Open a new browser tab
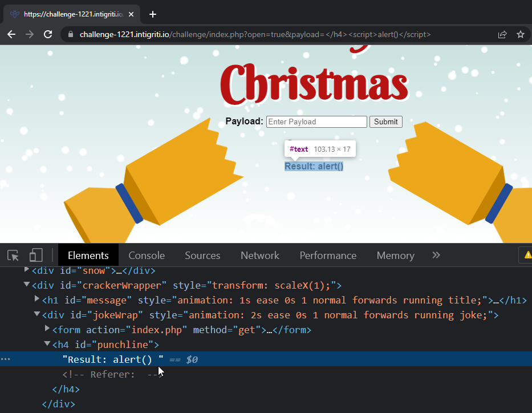 pyautogui.click(x=152, y=14)
